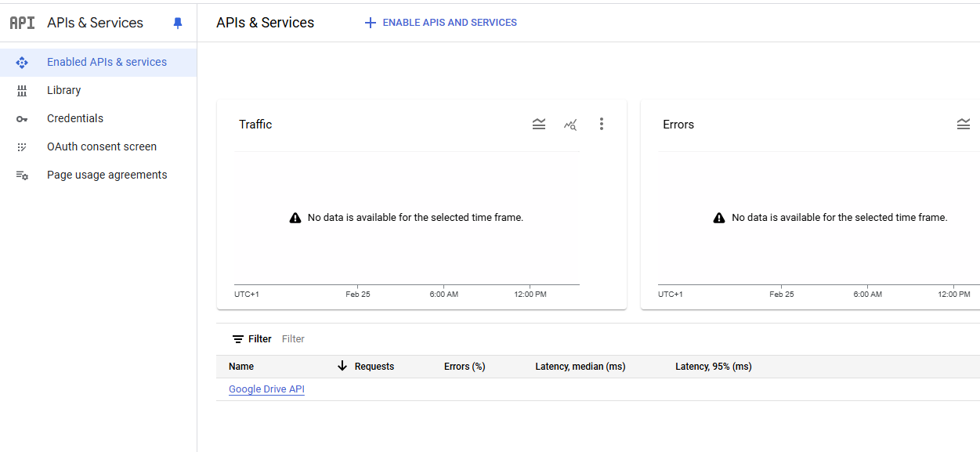Select the Credentials key icon in sidebar

tap(23, 118)
